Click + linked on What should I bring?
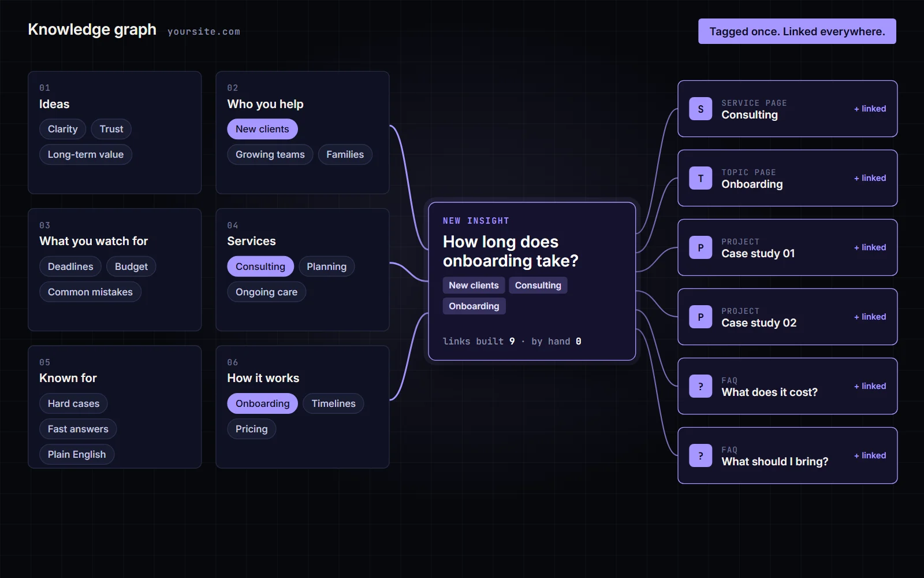 [870, 455]
